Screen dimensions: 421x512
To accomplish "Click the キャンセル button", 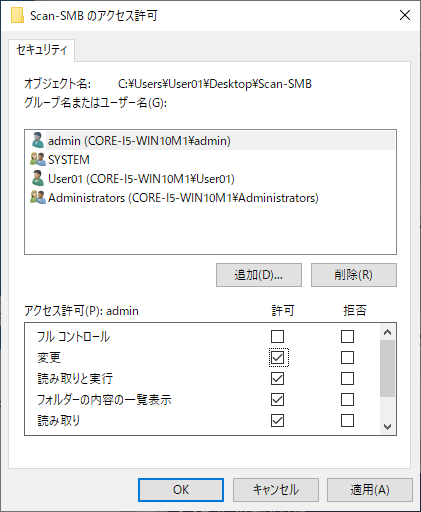I will pyautogui.click(x=276, y=490).
